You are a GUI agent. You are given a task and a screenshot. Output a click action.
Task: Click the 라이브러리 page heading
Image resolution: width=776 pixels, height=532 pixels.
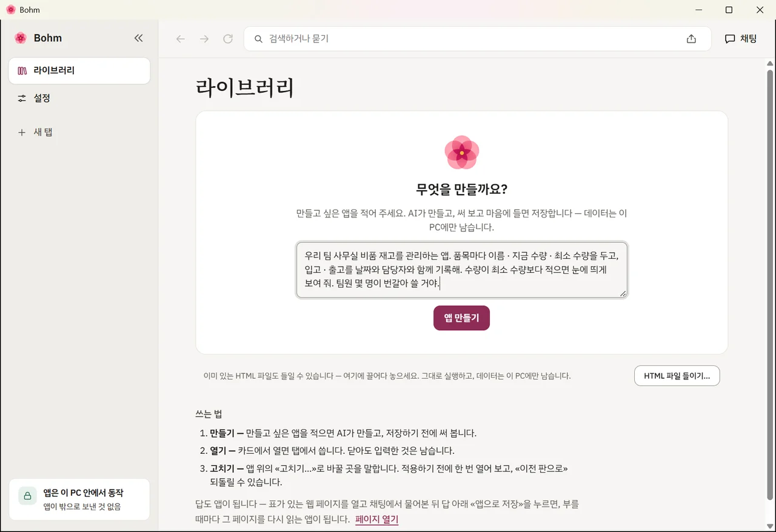click(245, 88)
